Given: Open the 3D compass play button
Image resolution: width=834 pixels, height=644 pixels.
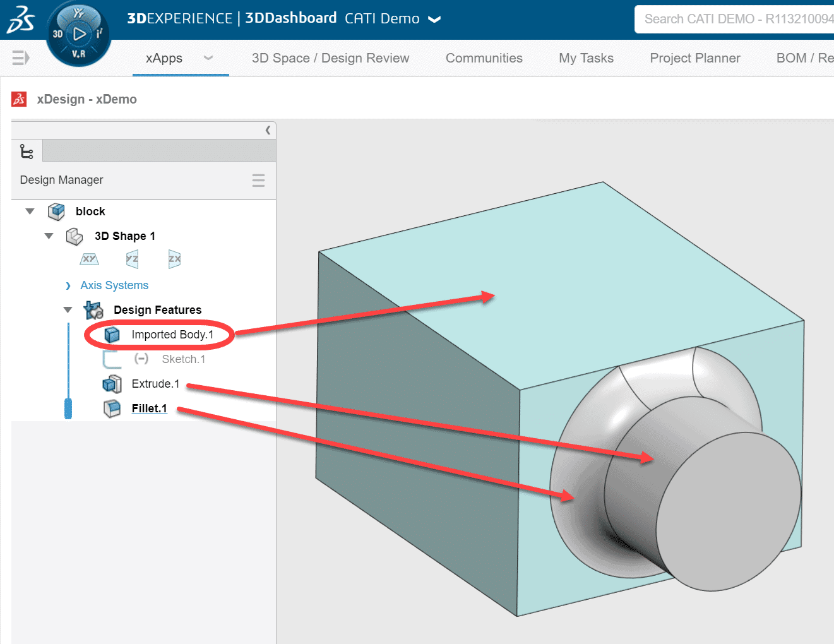Looking at the screenshot, I should pyautogui.click(x=80, y=34).
